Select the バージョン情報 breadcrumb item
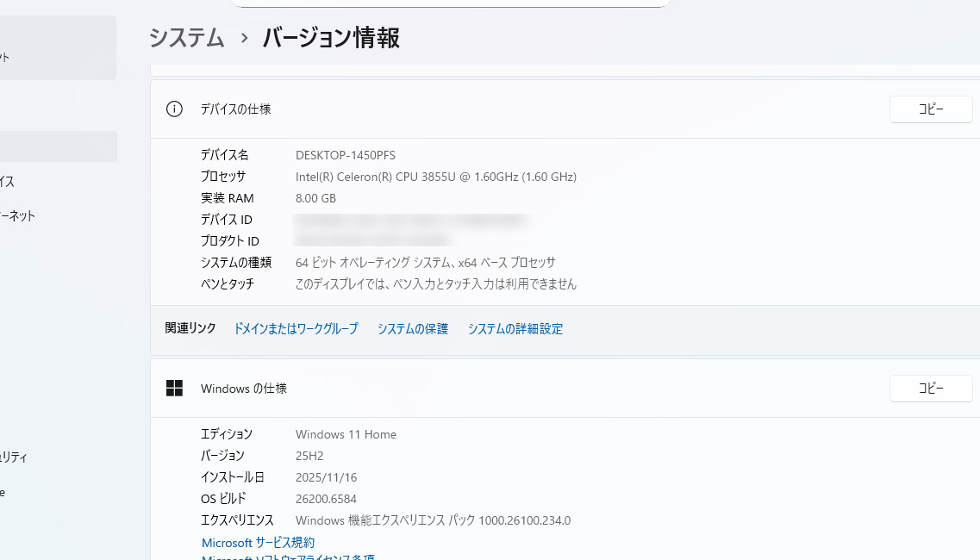980x560 pixels. [x=331, y=38]
